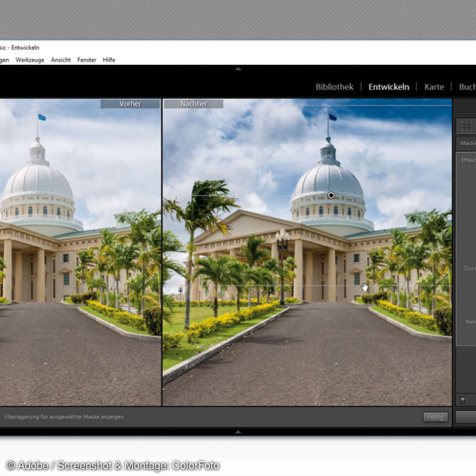
Task: Stay in the Entwickeln module tab
Action: 389,86
